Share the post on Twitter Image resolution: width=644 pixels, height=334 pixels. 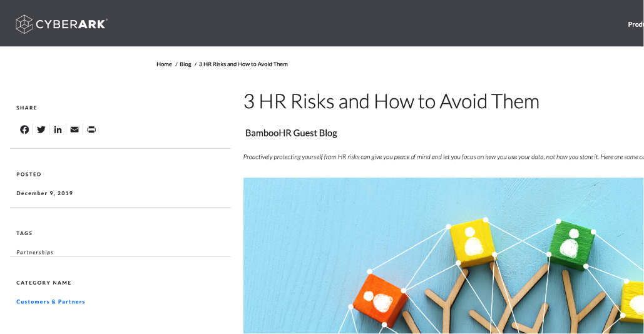(41, 129)
